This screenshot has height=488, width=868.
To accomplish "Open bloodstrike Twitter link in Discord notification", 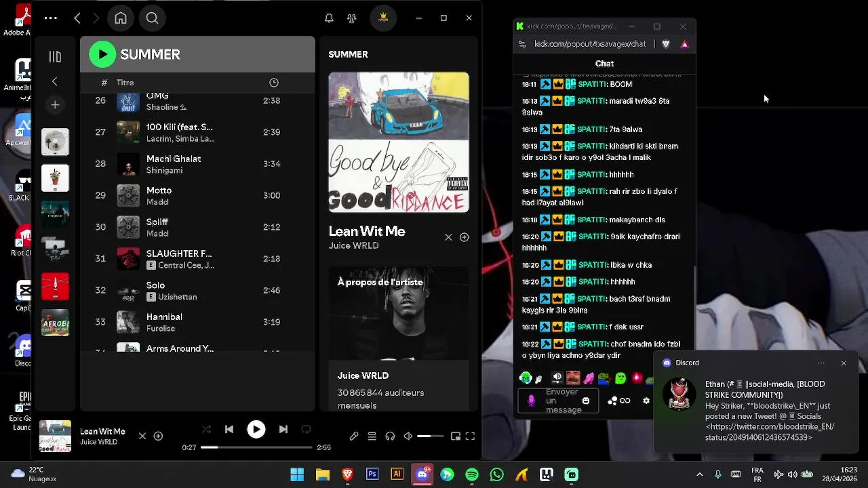I will tap(770, 432).
